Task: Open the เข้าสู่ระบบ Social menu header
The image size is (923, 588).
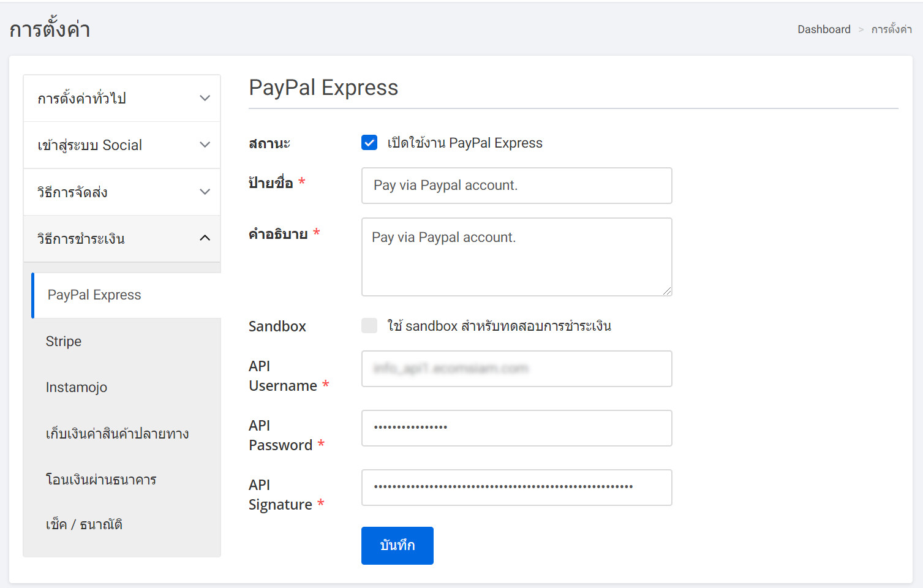Action: click(x=122, y=145)
